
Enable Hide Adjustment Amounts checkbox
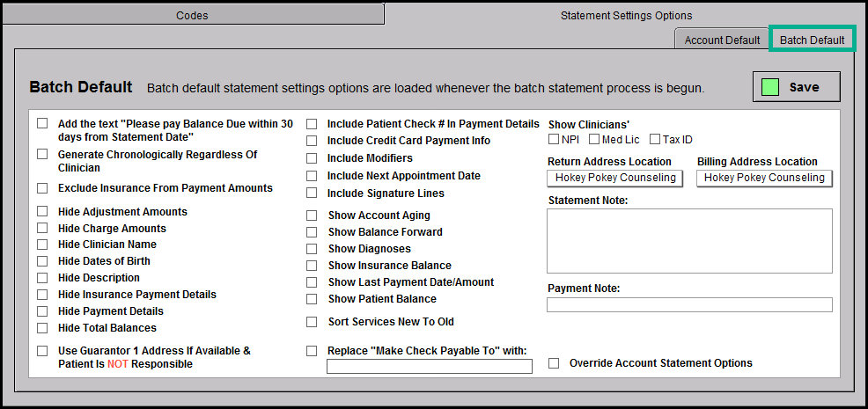click(42, 211)
